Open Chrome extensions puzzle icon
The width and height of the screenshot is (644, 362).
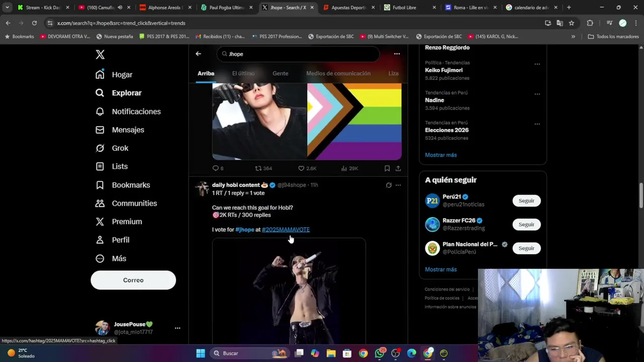coord(590,23)
